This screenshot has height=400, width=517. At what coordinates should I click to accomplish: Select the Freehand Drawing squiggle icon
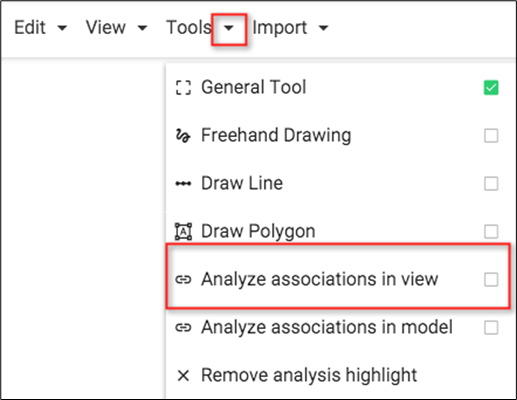click(x=183, y=136)
